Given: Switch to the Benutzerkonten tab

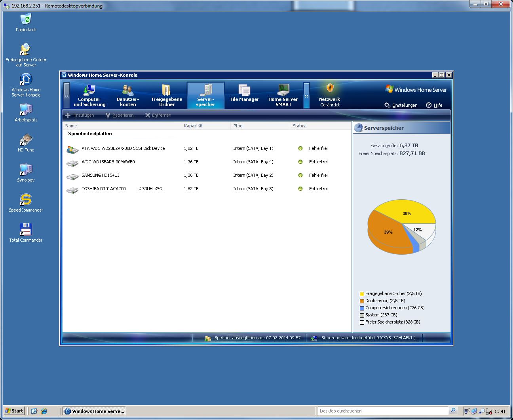Looking at the screenshot, I should [128, 95].
